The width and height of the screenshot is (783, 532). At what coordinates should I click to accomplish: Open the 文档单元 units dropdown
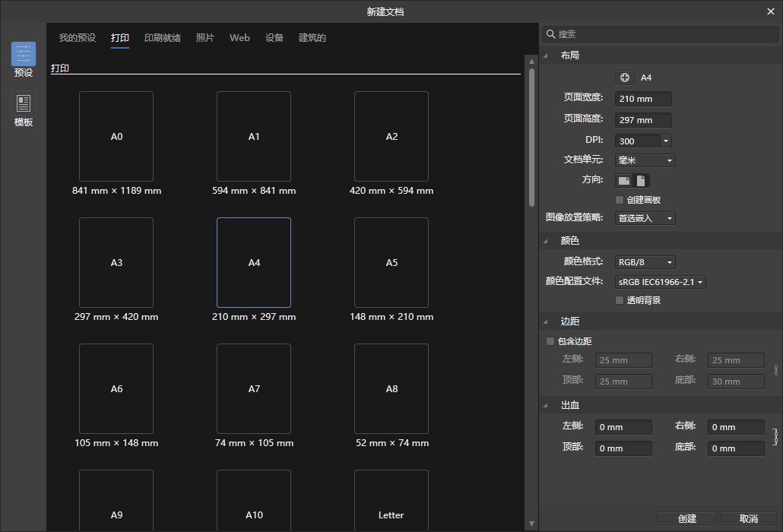(645, 160)
